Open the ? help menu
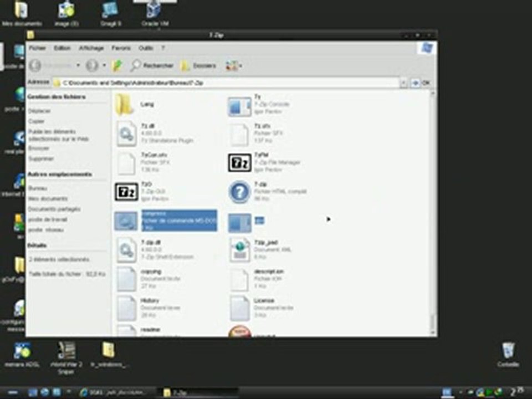This screenshot has height=399, width=532. coord(163,48)
